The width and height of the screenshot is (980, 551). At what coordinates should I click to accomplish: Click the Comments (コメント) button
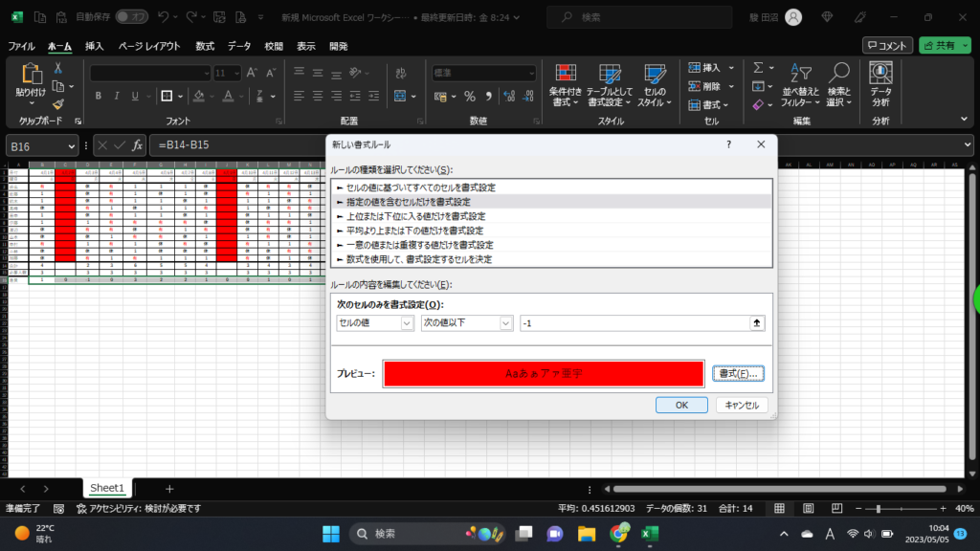coord(887,46)
